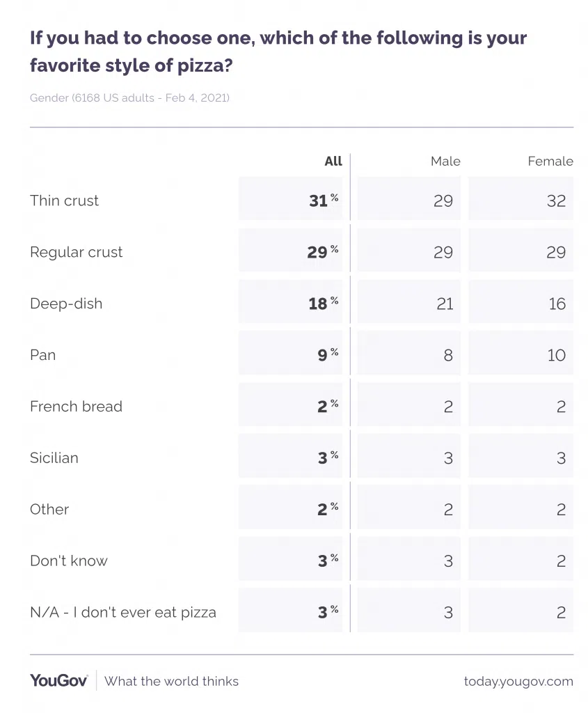
Task: Open the today.yougov.com link
Action: (x=518, y=682)
